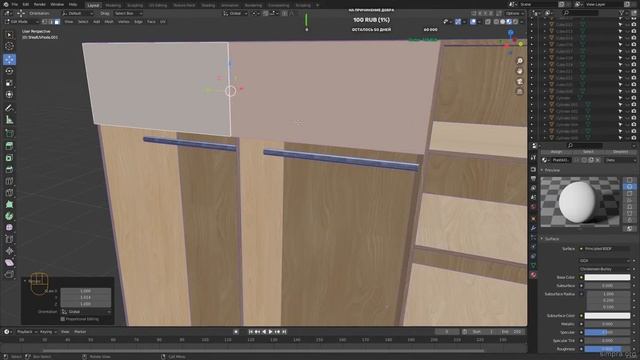Open Material properties tab icon
Screen dimensions: 640x360
tap(533, 275)
